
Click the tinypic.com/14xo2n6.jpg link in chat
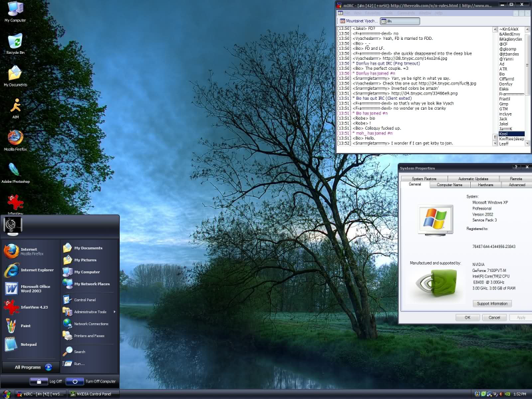click(415, 59)
